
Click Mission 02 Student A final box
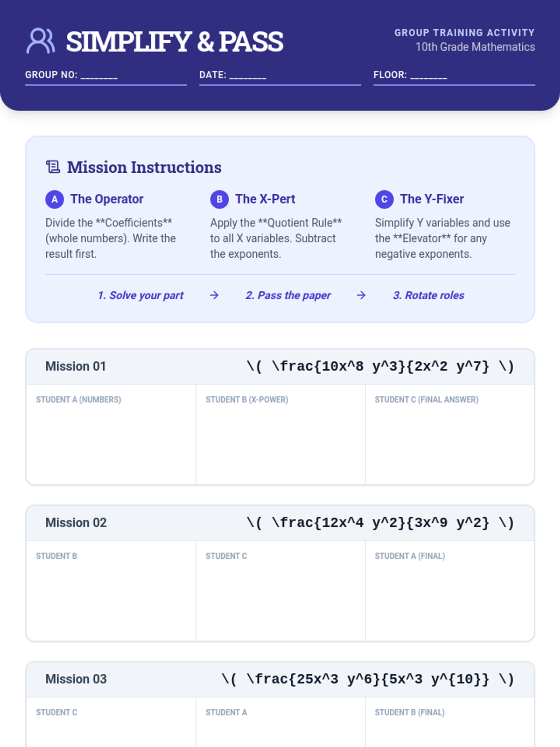(449, 595)
